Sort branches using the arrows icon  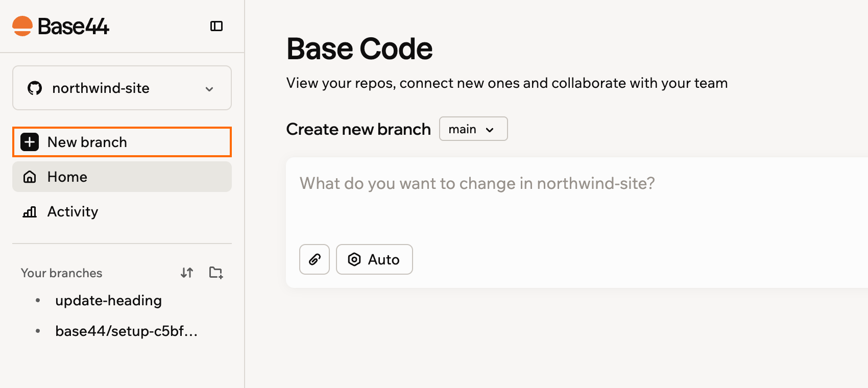[x=187, y=273]
